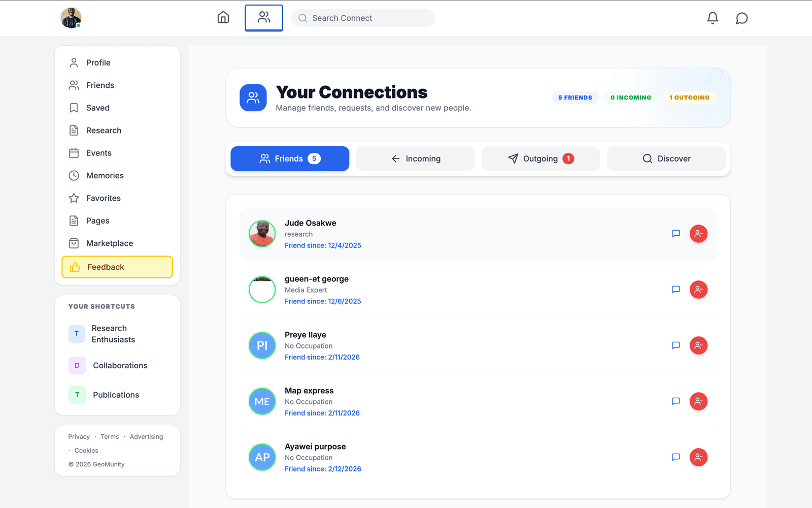Viewport: 812px width, 508px height.
Task: Click Jude Osakwe's profile photo
Action: tap(262, 234)
